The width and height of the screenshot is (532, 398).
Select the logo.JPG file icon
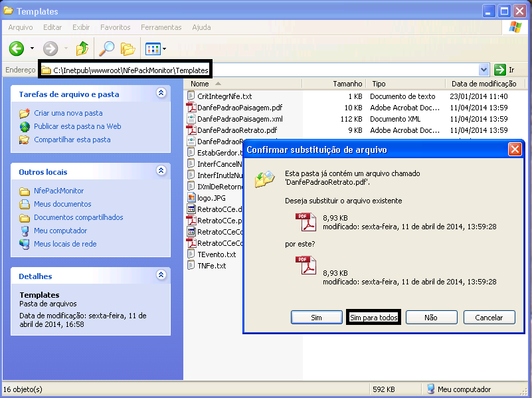(191, 198)
